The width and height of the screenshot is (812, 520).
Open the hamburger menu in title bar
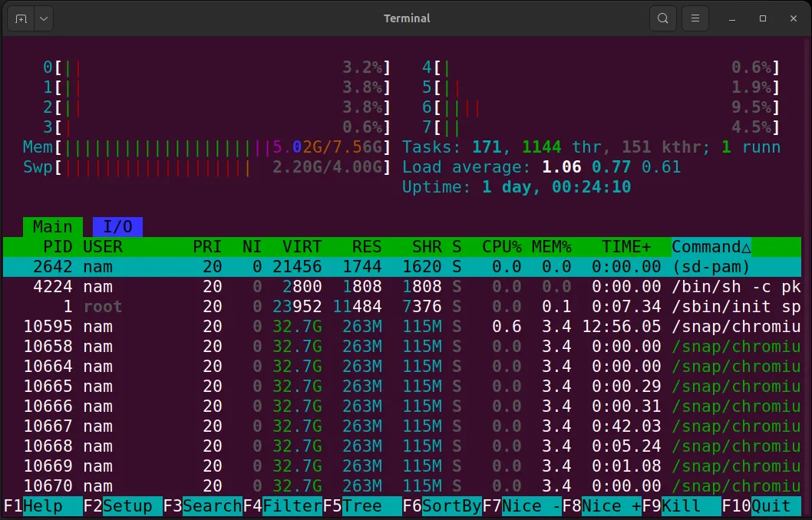[695, 18]
